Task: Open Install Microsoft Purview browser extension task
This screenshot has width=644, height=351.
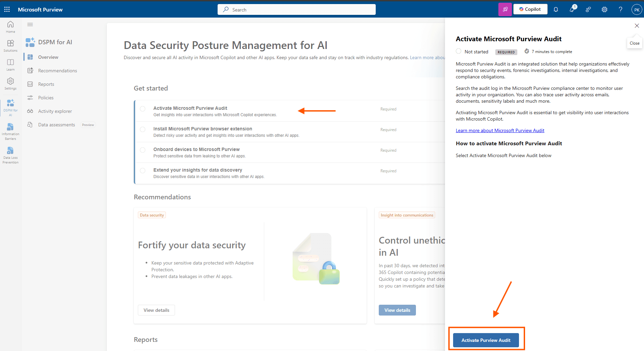Action: click(203, 129)
